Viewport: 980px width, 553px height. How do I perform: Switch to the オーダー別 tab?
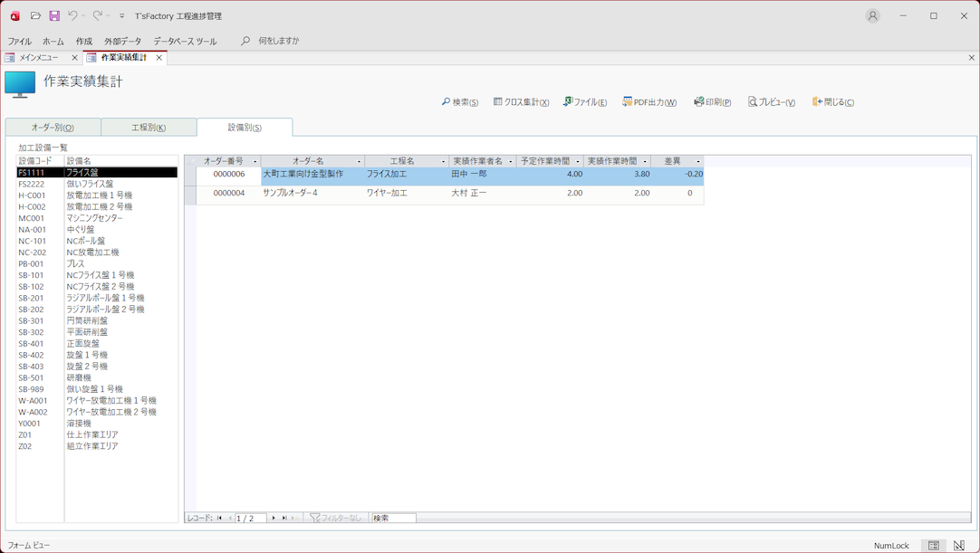(x=53, y=128)
